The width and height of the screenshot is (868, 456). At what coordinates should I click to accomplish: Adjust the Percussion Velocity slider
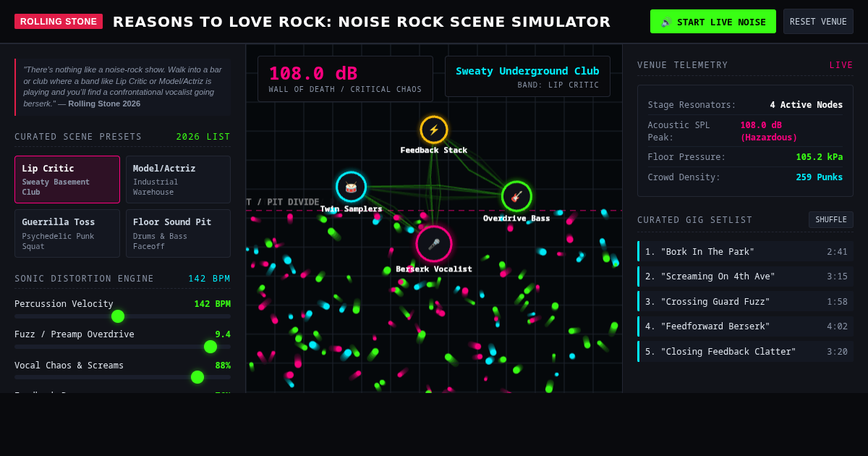122,316
